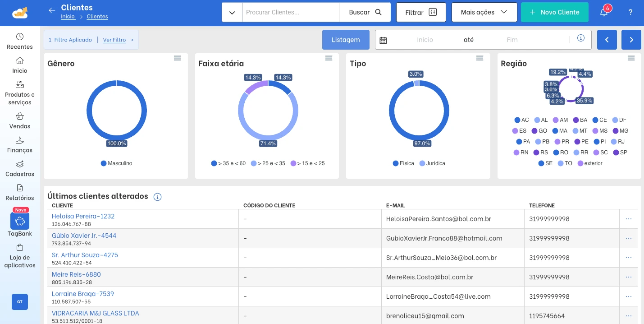Open the help question mark icon

tap(630, 12)
